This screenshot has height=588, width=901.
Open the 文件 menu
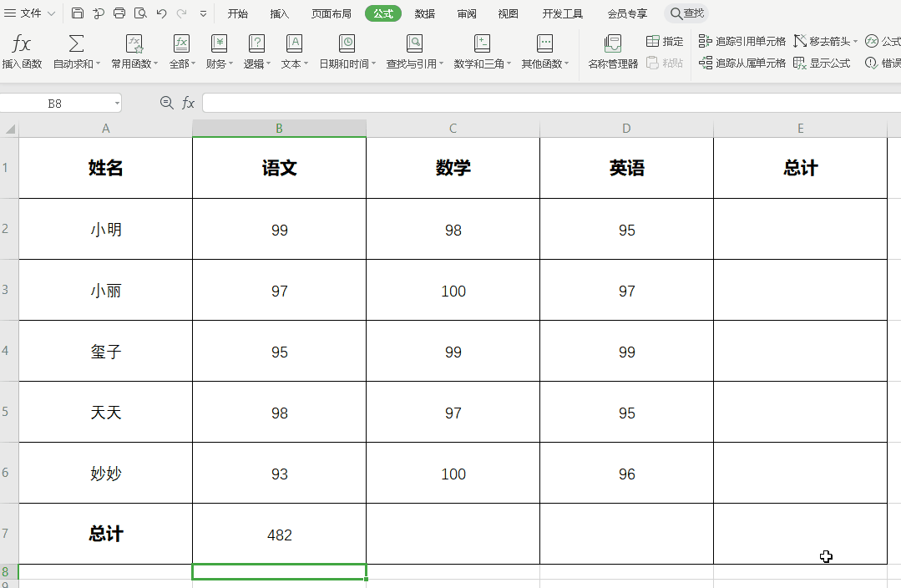[x=30, y=13]
